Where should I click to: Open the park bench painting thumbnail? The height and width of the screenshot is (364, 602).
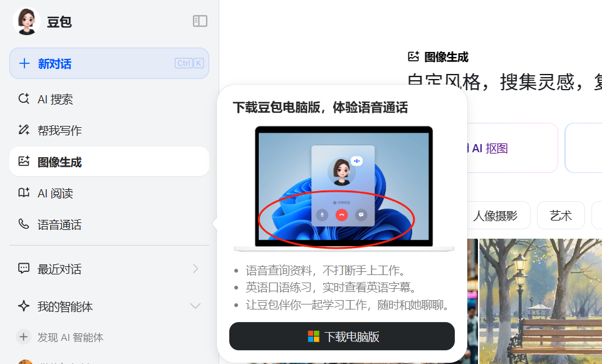point(541,301)
